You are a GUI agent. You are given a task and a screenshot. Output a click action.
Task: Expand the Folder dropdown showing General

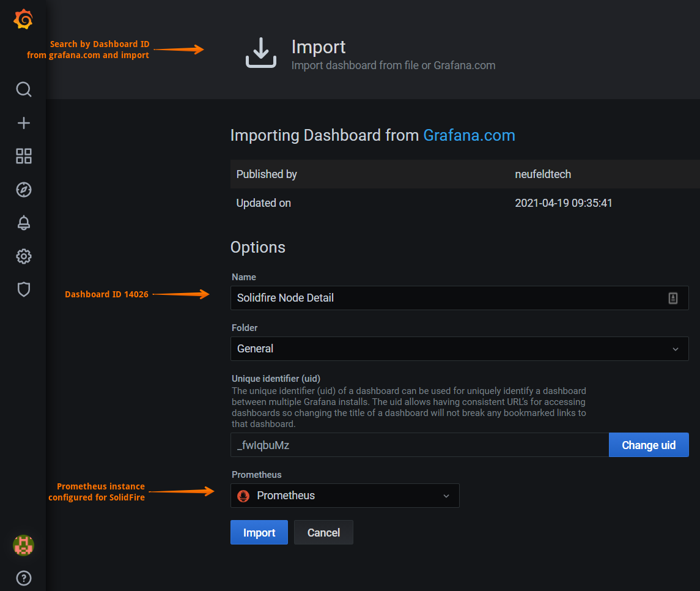coord(459,349)
